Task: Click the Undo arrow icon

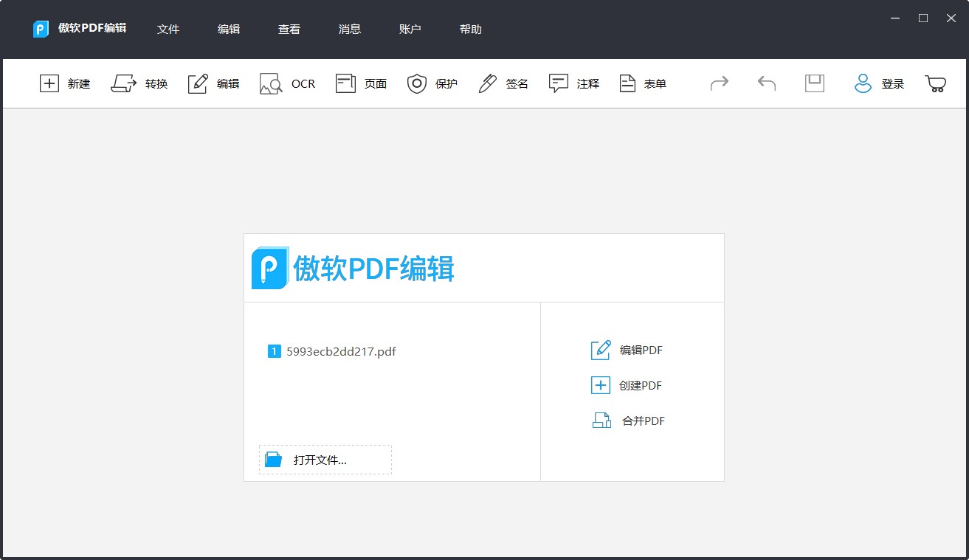Action: (x=766, y=83)
